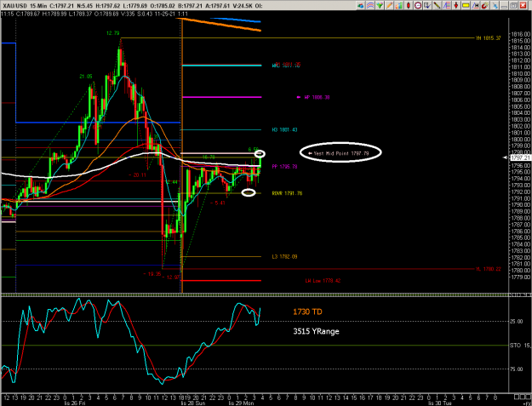
Task: Click the YL 1780.22 level label
Action: (x=488, y=269)
